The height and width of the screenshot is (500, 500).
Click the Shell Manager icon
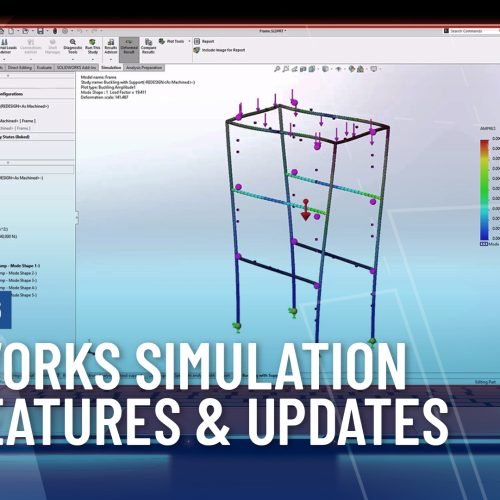(x=52, y=42)
